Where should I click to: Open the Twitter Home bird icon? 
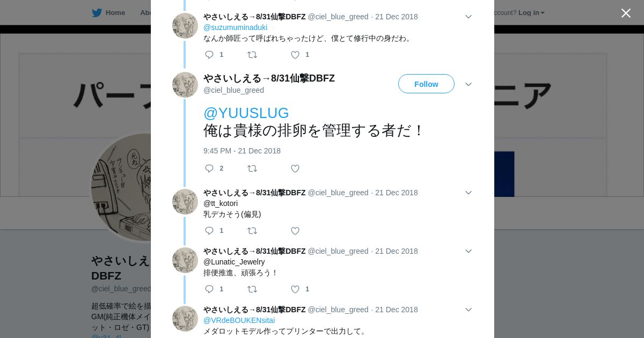pos(97,13)
